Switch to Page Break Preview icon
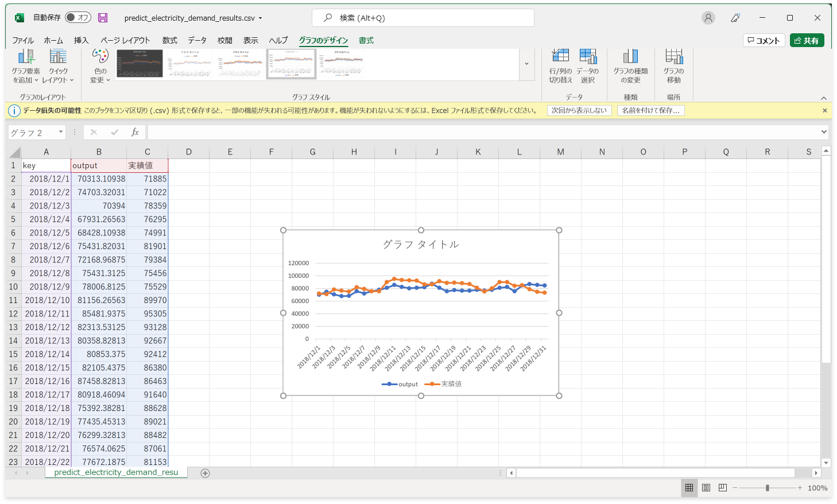 click(x=723, y=488)
